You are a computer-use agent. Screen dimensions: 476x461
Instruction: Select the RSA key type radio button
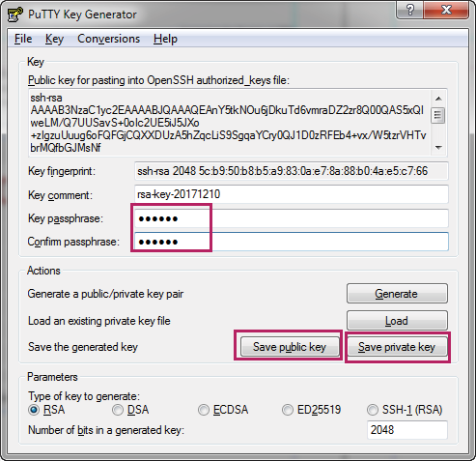click(x=34, y=410)
